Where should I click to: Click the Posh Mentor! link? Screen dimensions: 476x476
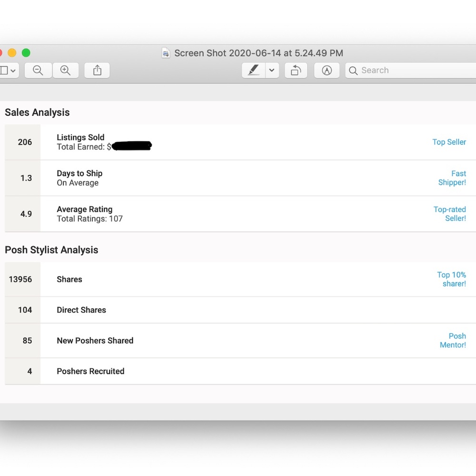[453, 340]
